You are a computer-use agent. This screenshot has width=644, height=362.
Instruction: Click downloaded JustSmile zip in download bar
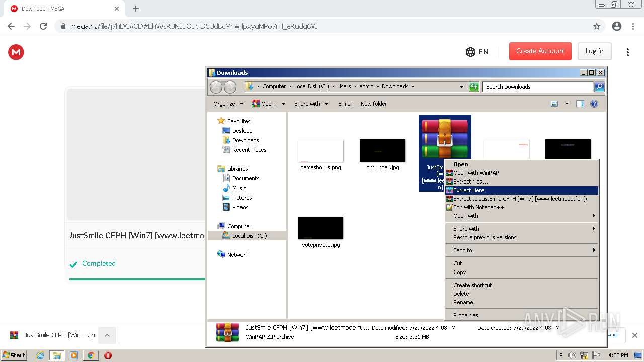(x=52, y=335)
